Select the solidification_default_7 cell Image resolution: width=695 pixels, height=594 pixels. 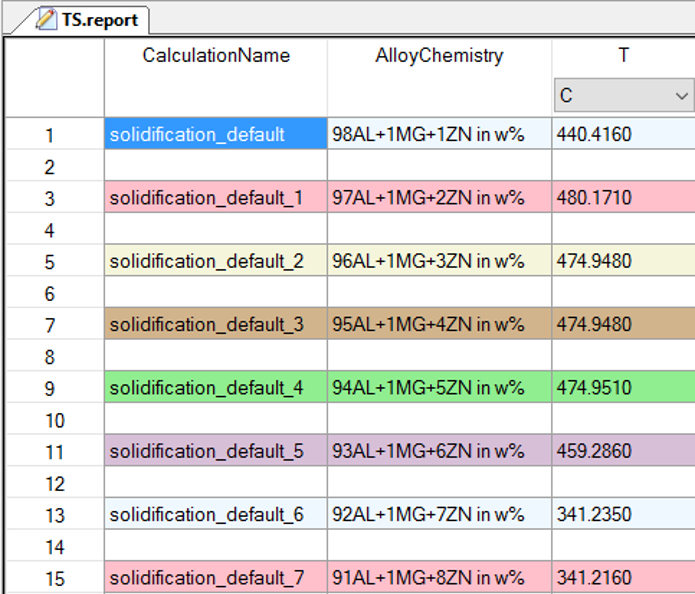pyautogui.click(x=216, y=578)
